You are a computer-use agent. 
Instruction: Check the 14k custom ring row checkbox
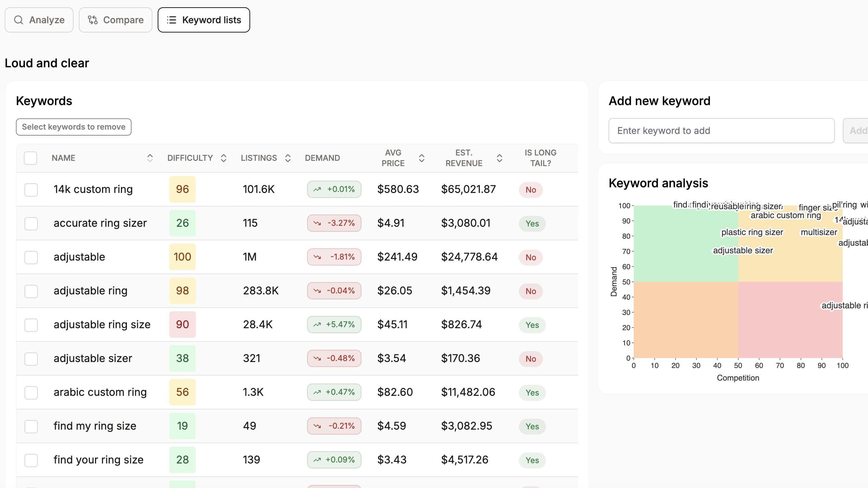(x=31, y=190)
